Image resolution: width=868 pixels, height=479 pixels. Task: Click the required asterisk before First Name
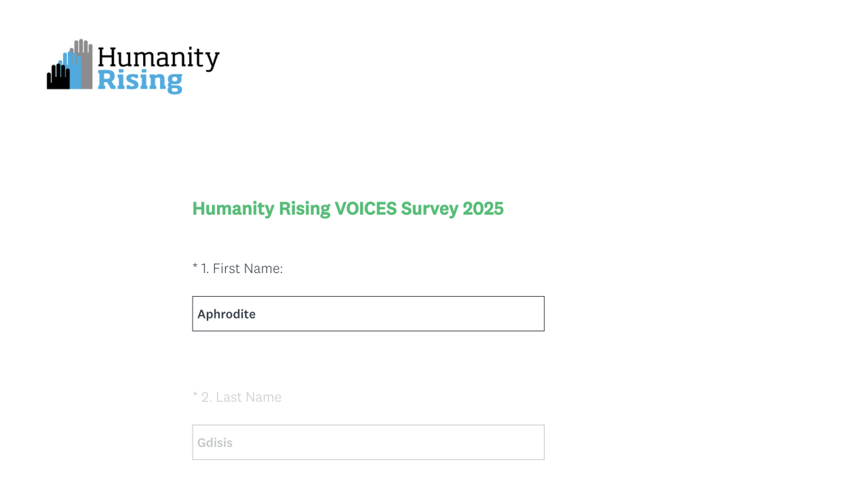coord(195,267)
